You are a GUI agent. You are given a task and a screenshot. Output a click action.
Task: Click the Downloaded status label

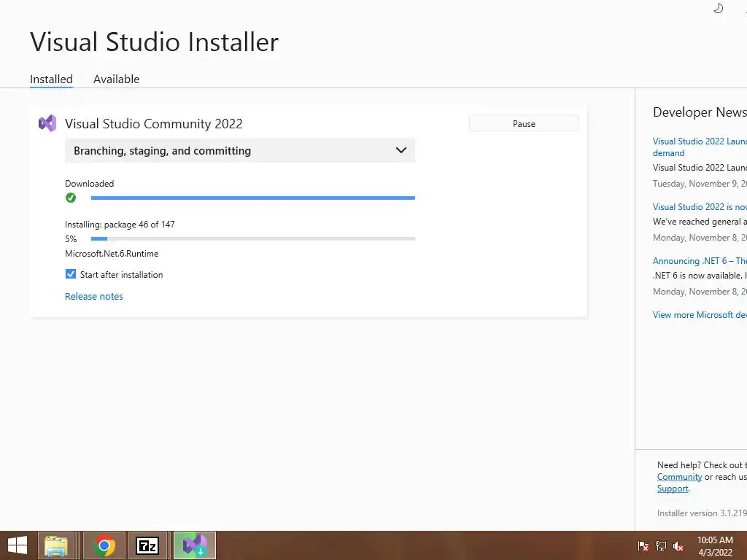90,183
